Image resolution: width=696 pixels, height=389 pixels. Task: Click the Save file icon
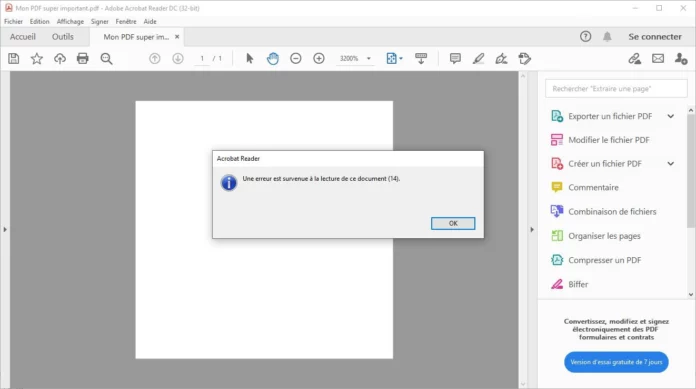[x=14, y=59]
